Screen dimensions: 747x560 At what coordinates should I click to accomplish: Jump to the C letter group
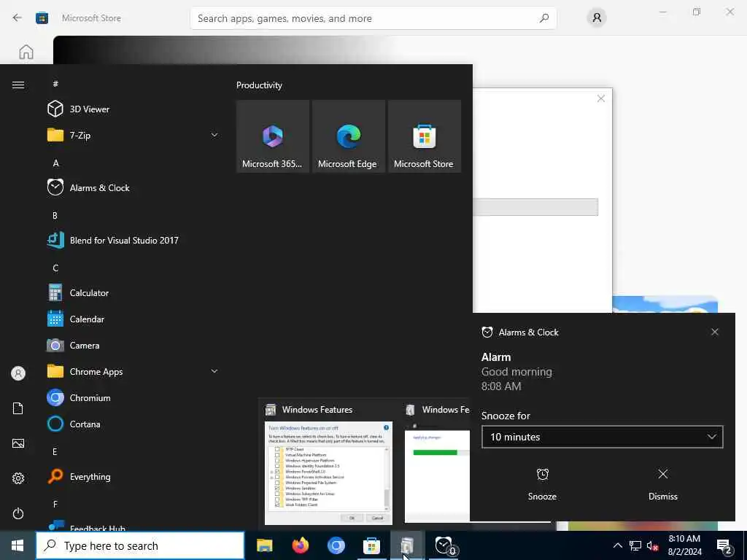click(55, 268)
